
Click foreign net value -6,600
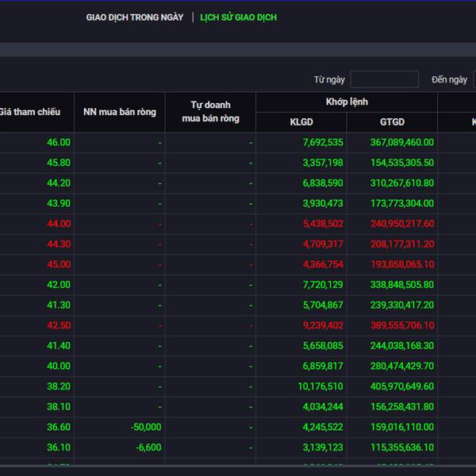(x=148, y=447)
